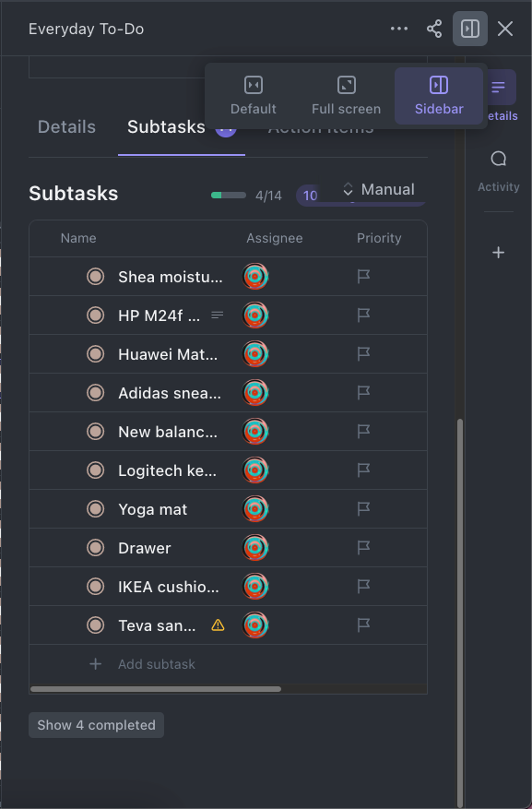
Task: Toggle status circle for New balance subtask
Action: tap(95, 432)
